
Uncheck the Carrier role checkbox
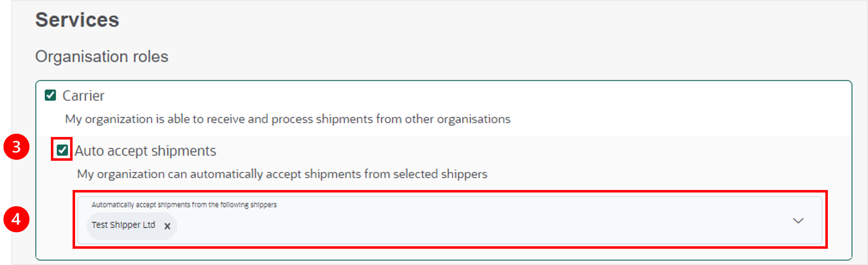point(50,95)
